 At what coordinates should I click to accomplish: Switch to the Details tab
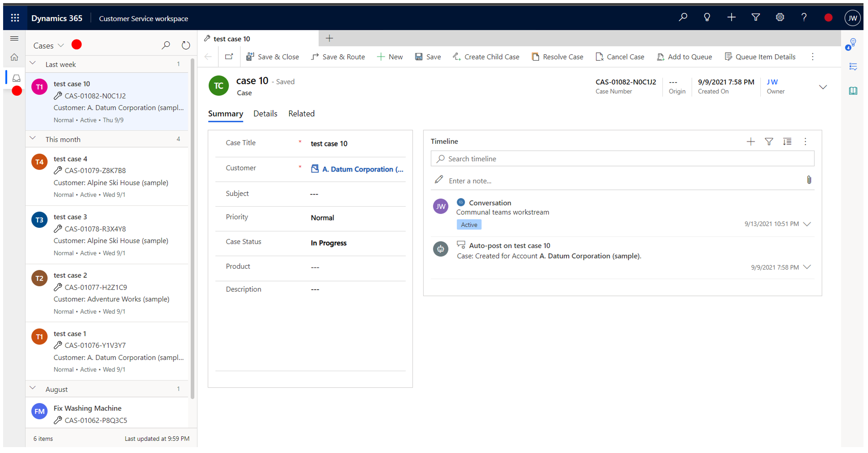(265, 114)
